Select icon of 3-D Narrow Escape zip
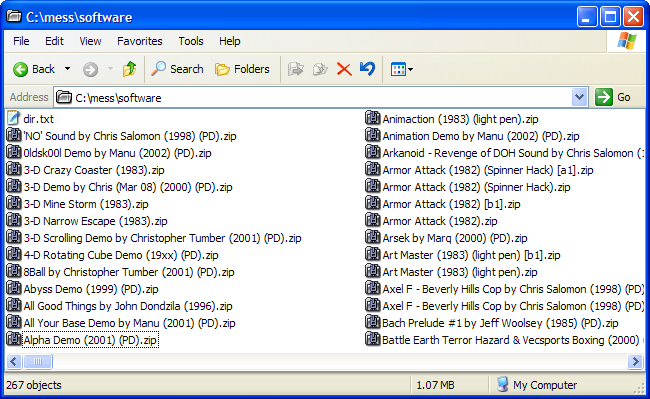 [14, 220]
